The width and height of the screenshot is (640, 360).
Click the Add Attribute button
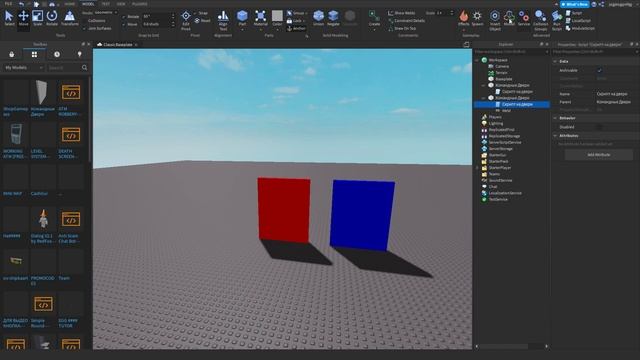click(598, 155)
